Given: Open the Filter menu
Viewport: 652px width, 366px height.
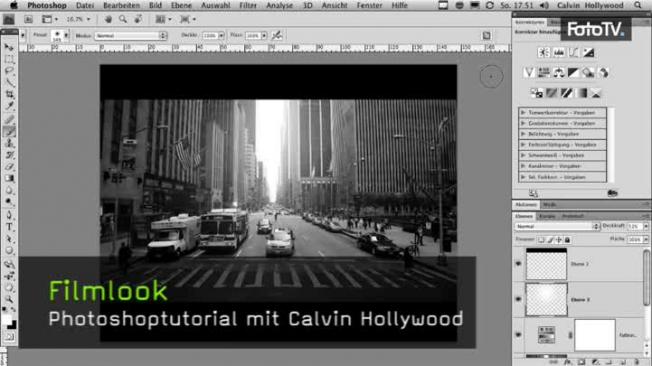Looking at the screenshot, I should click(x=248, y=5).
